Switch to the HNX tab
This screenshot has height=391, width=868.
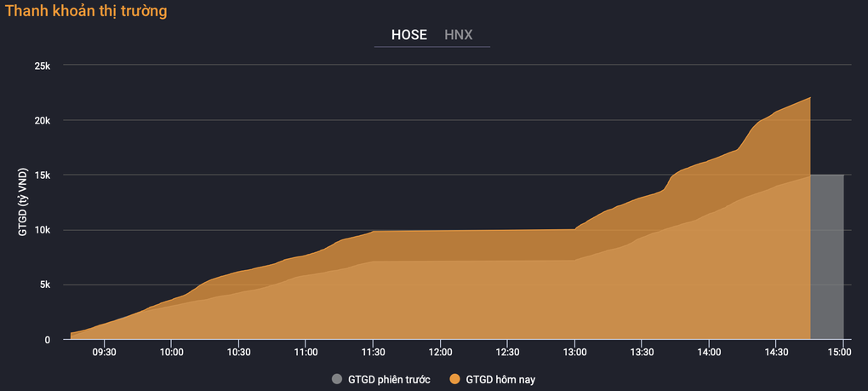[x=459, y=34]
